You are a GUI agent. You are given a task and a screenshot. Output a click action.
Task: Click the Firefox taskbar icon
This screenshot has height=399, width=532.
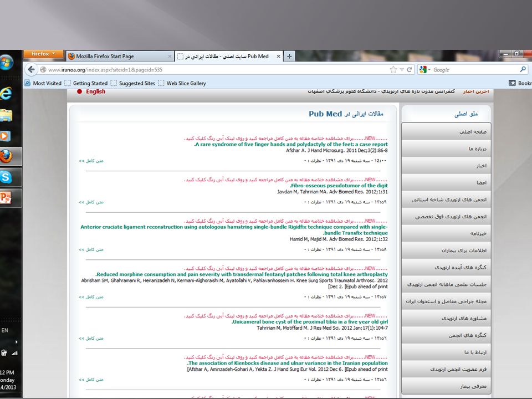point(6,156)
